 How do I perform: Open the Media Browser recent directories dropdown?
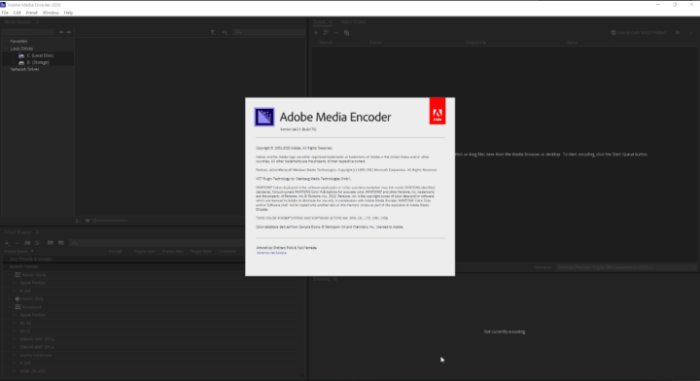click(28, 32)
